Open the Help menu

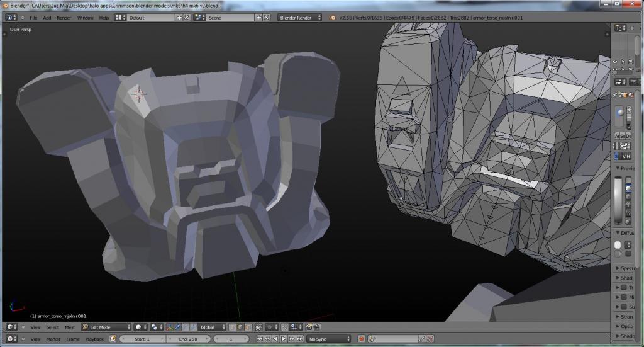(x=104, y=18)
